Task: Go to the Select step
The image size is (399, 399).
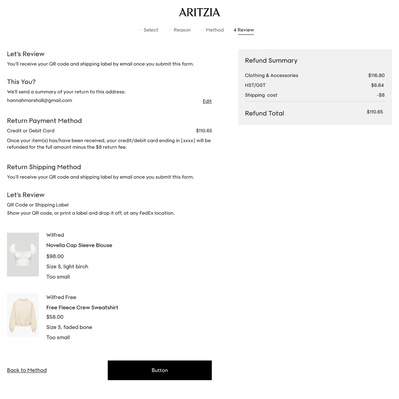Action: tap(149, 30)
